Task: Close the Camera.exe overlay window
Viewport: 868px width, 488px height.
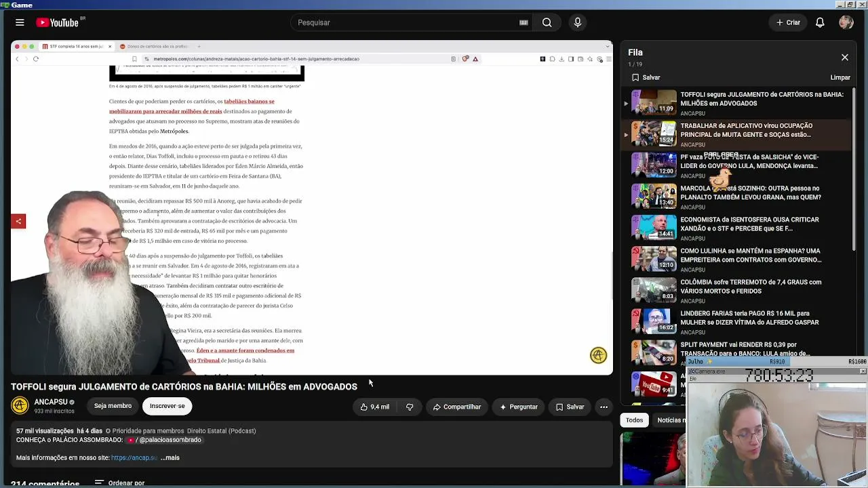Action: [863, 371]
